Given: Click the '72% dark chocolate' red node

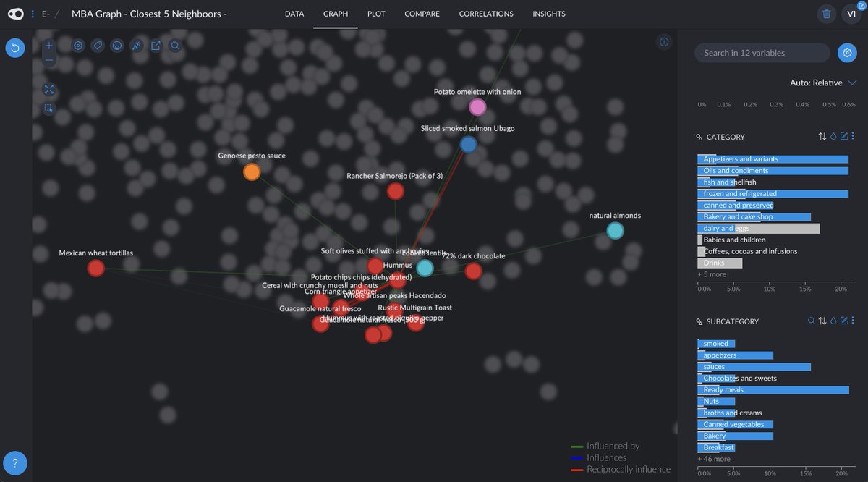Looking at the screenshot, I should click(473, 271).
